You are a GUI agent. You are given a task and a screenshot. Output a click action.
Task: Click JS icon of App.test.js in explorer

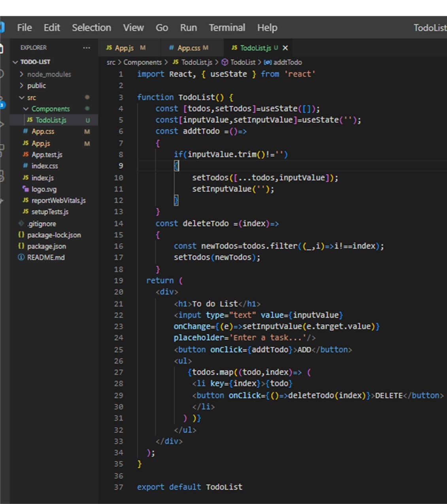point(26,155)
